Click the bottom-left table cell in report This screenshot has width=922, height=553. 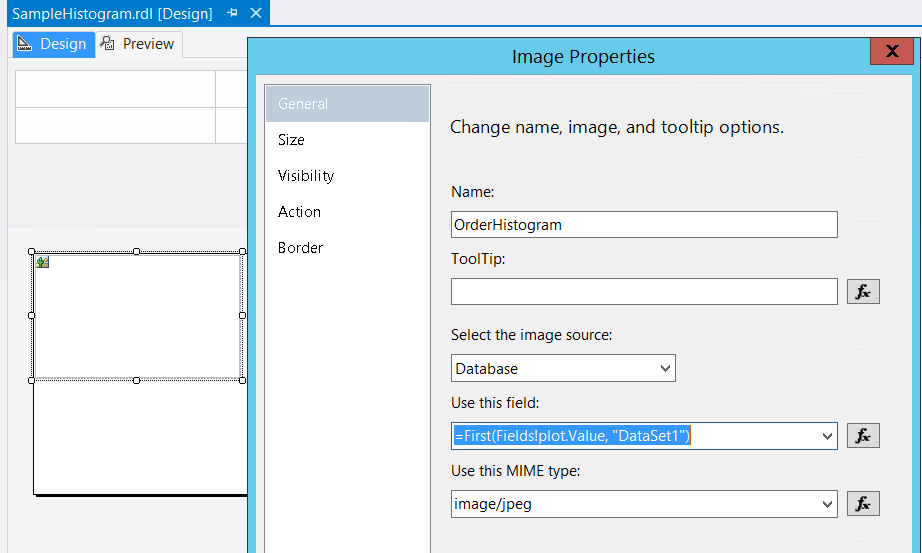115,125
